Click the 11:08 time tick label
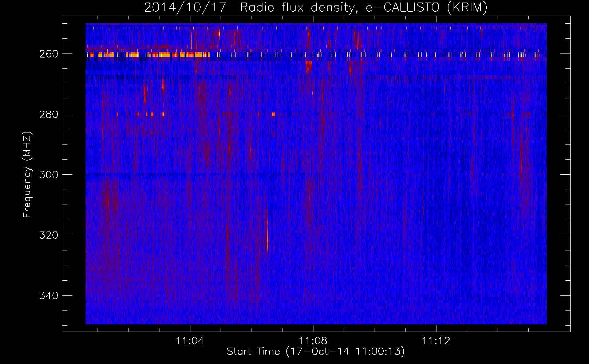The image size is (589, 364). coord(313,341)
